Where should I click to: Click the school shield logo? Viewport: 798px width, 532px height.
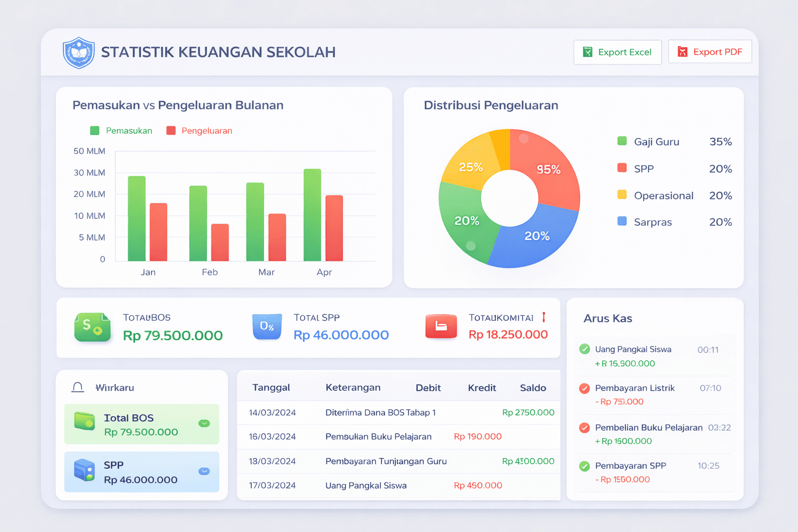point(78,52)
